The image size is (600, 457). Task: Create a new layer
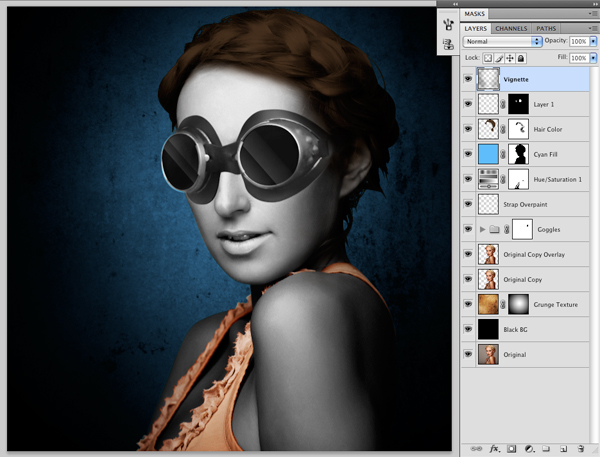coord(563,449)
